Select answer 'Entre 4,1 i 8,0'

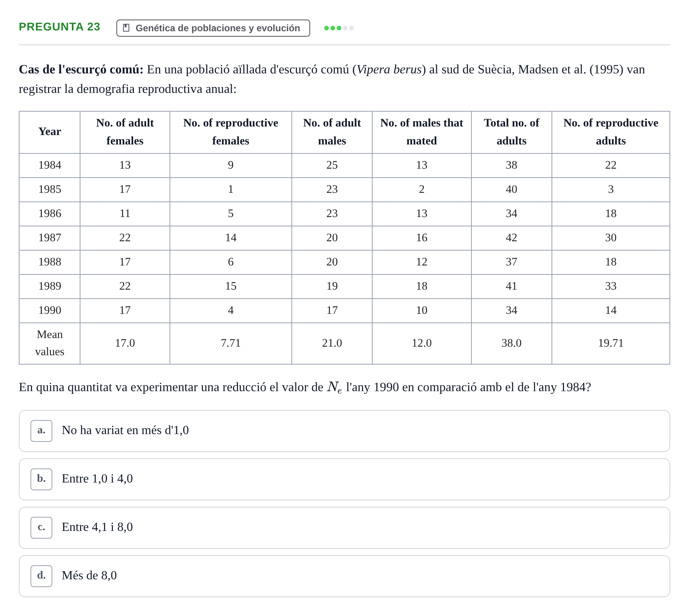click(344, 528)
